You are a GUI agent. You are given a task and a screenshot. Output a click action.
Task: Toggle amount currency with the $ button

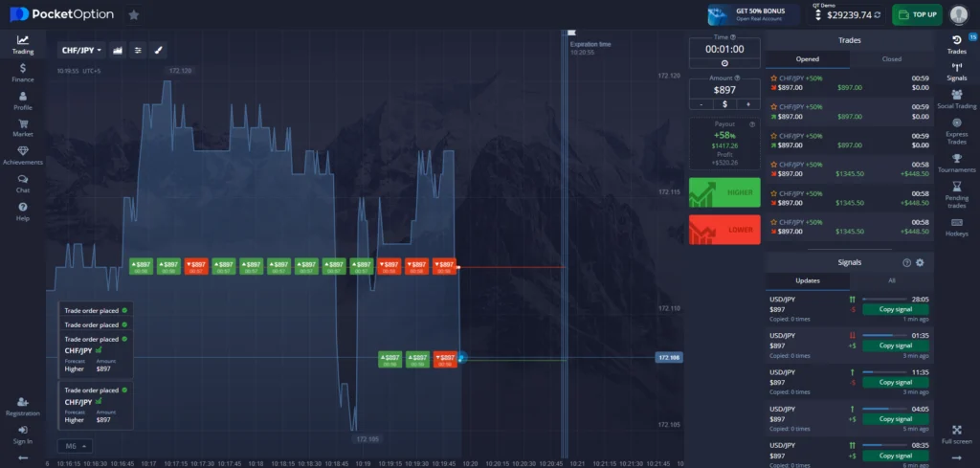724,103
